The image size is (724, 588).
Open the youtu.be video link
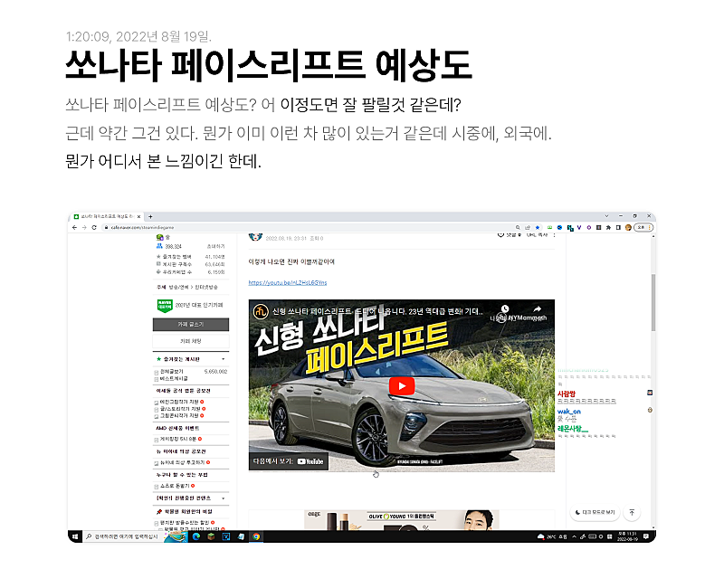pyautogui.click(x=288, y=282)
